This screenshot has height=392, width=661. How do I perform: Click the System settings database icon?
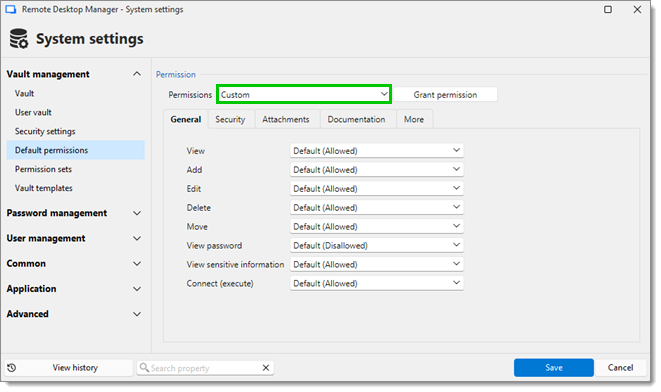19,38
